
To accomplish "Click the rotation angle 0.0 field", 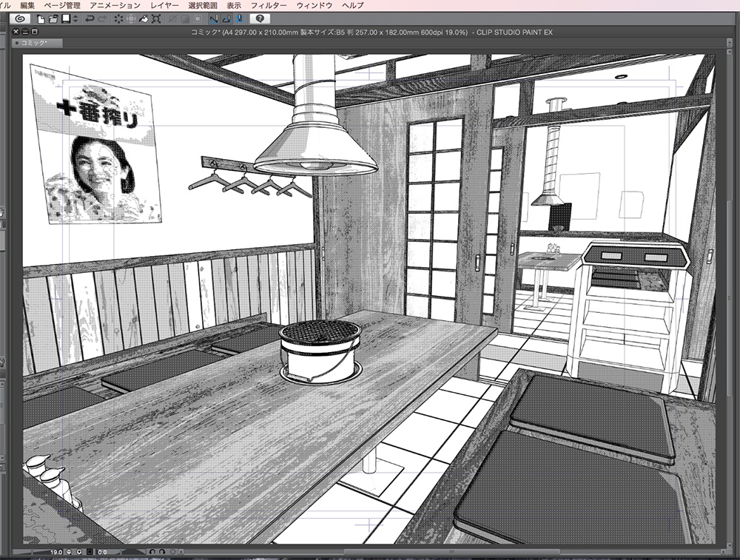I will tap(102, 552).
